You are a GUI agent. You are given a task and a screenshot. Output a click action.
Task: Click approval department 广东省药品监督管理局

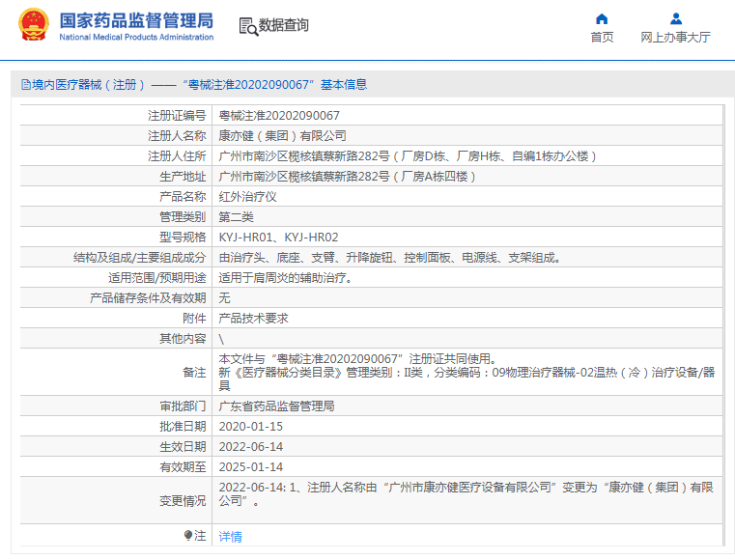(x=276, y=406)
